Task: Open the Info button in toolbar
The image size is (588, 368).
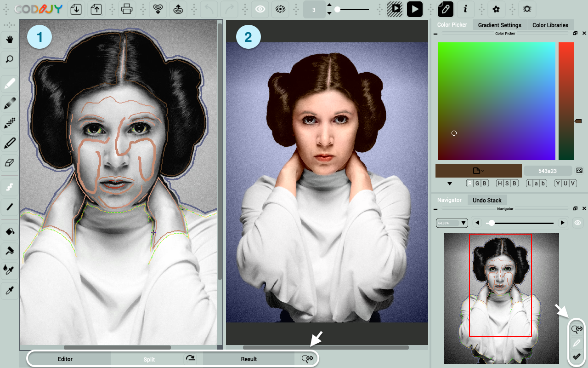Action: pos(465,9)
